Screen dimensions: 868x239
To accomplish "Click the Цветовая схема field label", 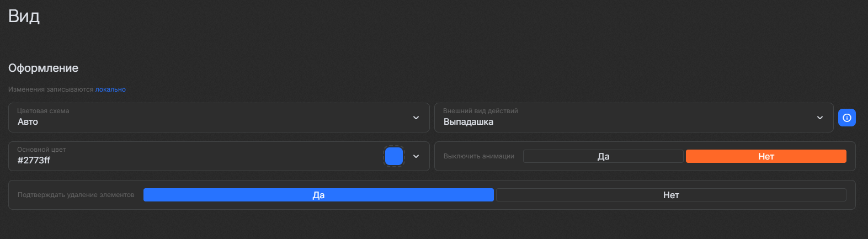I will pos(43,111).
